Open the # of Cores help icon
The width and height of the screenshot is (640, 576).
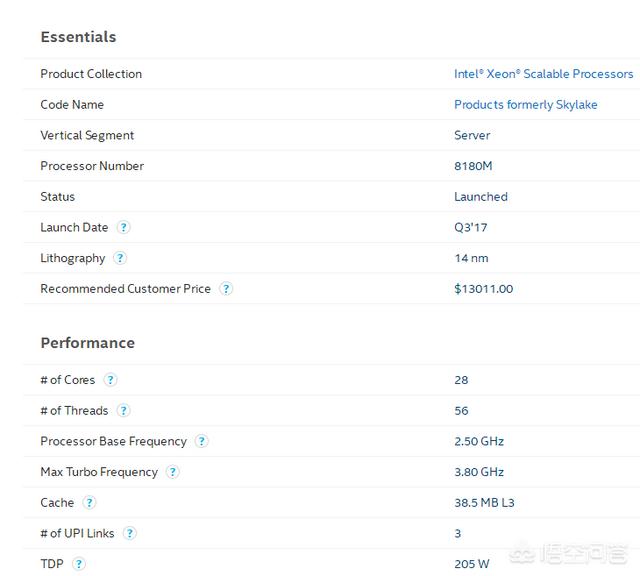click(x=110, y=380)
